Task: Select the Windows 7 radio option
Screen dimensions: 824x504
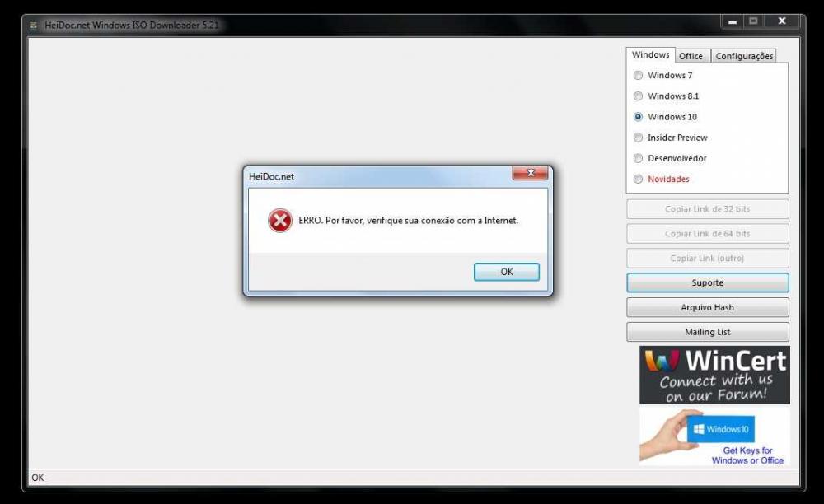Action: point(663,75)
